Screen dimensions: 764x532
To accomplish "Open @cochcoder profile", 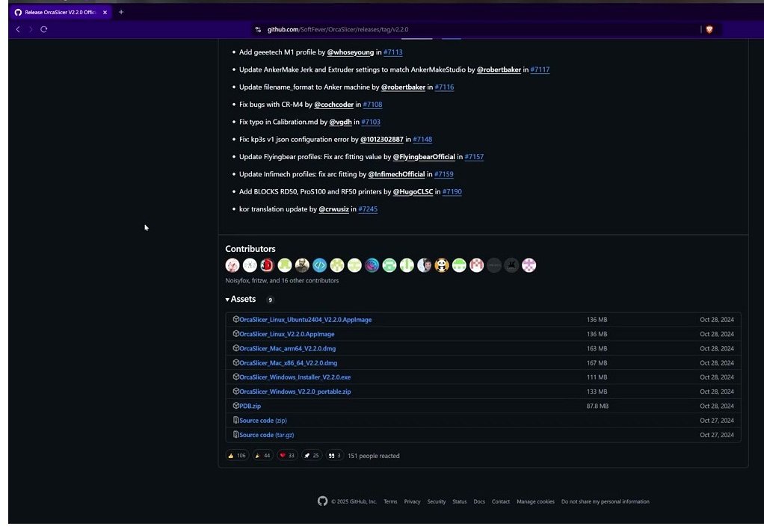I will click(x=333, y=105).
